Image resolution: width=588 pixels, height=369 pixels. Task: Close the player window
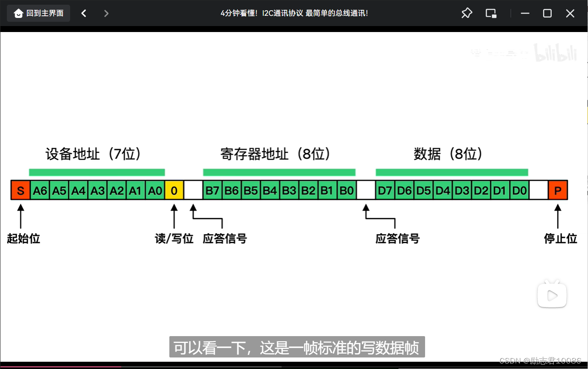coord(570,13)
